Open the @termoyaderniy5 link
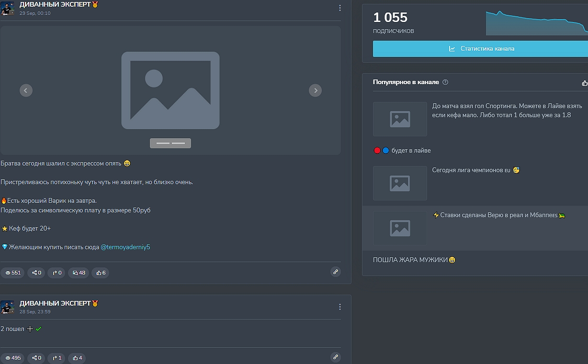The height and width of the screenshot is (364, 588). point(125,247)
